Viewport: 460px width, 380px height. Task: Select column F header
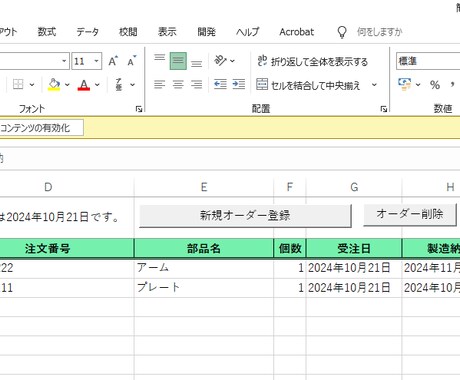290,187
